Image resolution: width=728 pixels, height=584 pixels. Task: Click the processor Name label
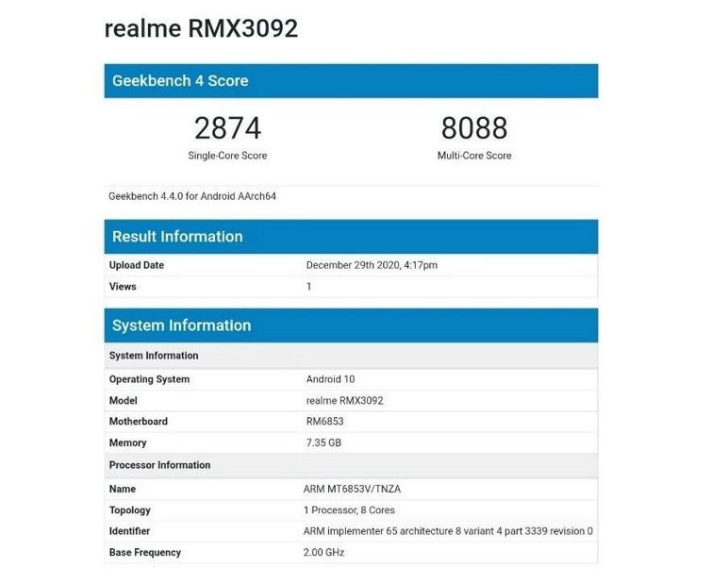[123, 490]
